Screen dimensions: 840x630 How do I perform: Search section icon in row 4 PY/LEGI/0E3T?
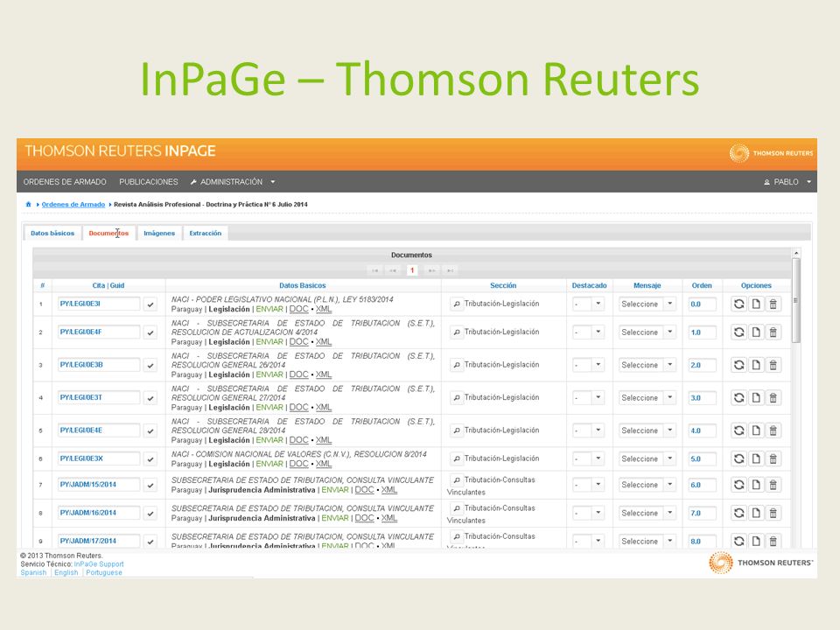(457, 397)
